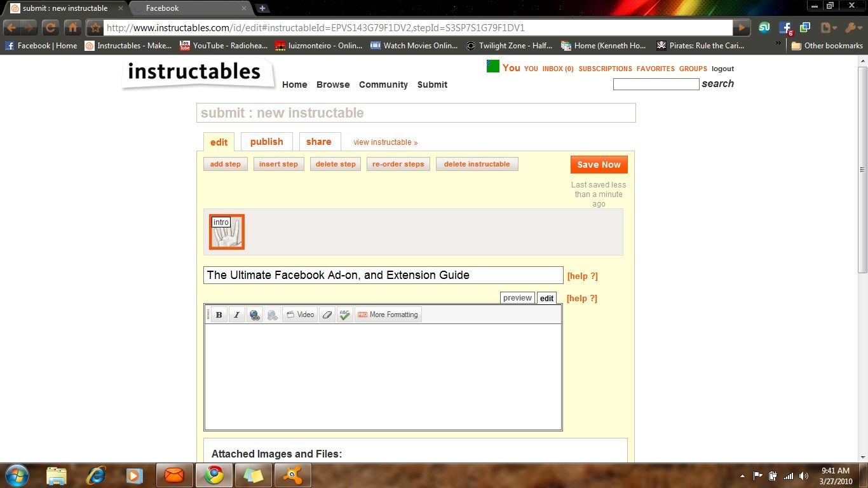Switch editor to preview mode
This screenshot has height=488, width=868.
[x=517, y=297]
